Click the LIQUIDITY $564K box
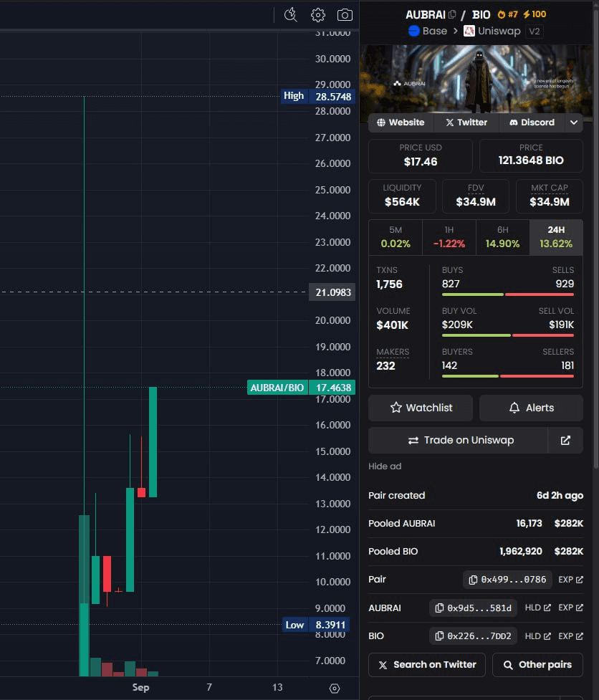 click(x=402, y=196)
